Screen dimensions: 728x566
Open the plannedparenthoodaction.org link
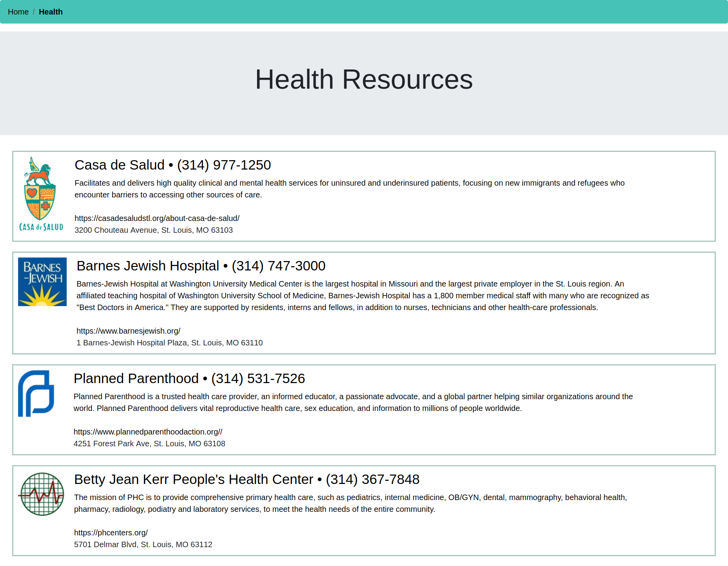pyautogui.click(x=148, y=432)
